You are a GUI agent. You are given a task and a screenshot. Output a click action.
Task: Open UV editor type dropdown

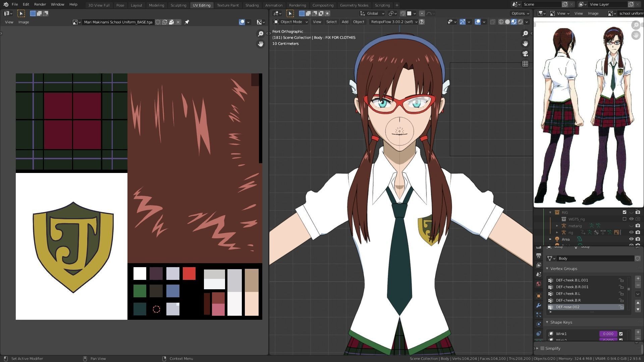point(8,13)
